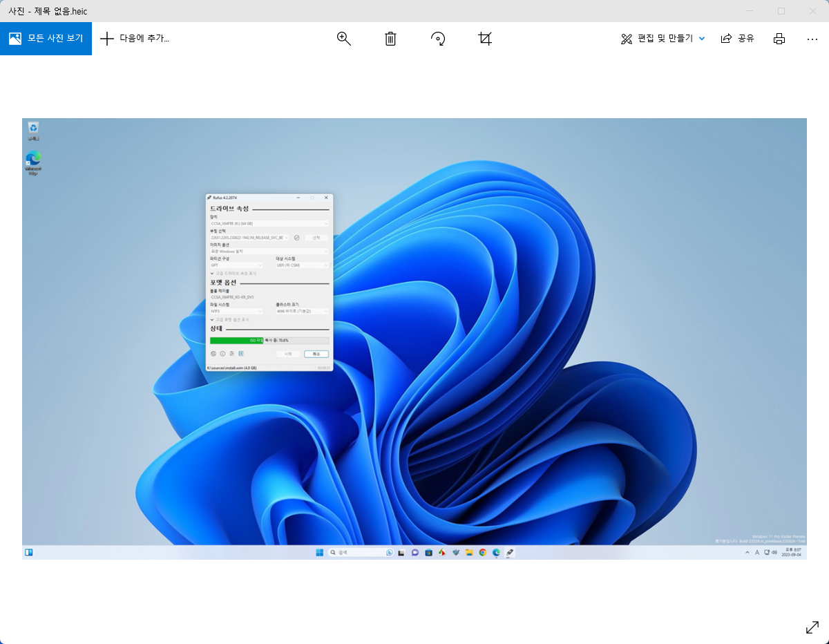
Task: Click the Rufus 시작 button
Action: click(x=288, y=354)
